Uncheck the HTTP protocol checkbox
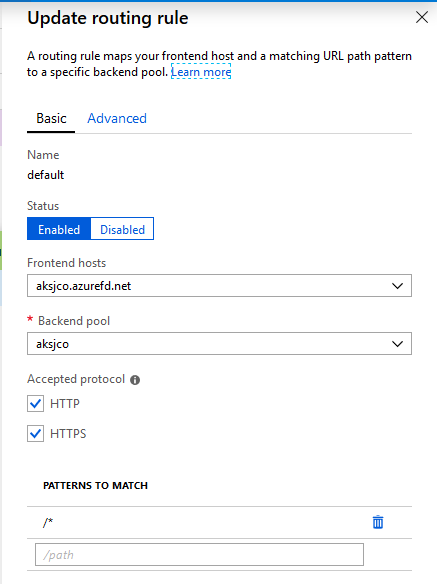 35,404
